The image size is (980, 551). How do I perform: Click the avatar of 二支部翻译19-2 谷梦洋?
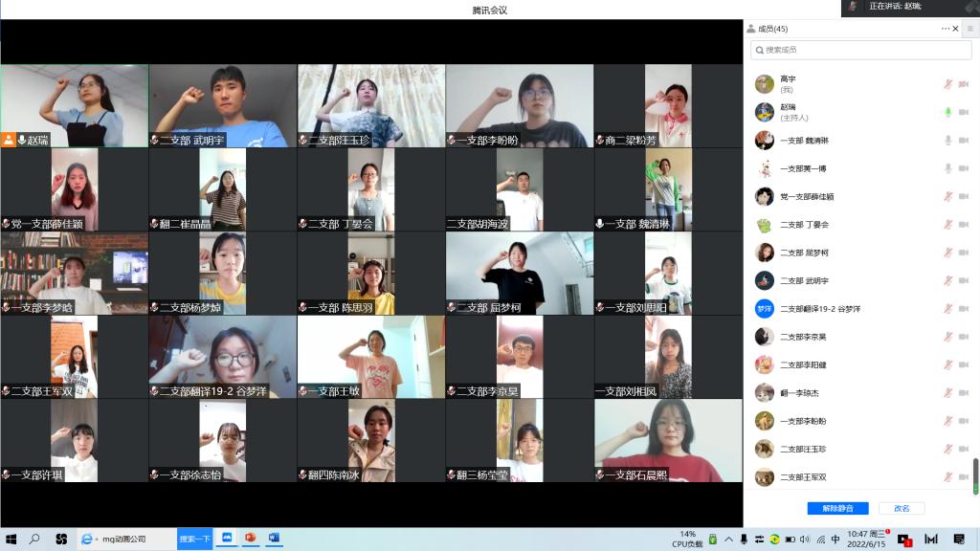click(x=764, y=309)
